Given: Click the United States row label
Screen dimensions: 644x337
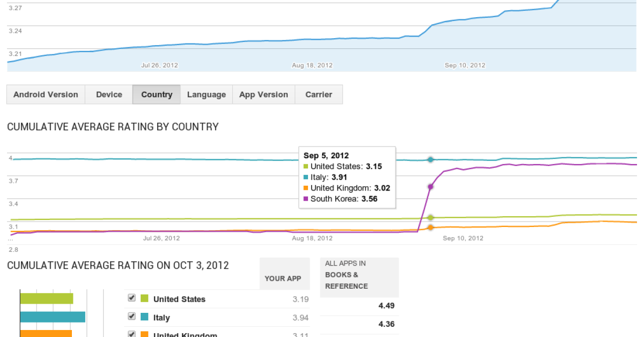Looking at the screenshot, I should 179,299.
